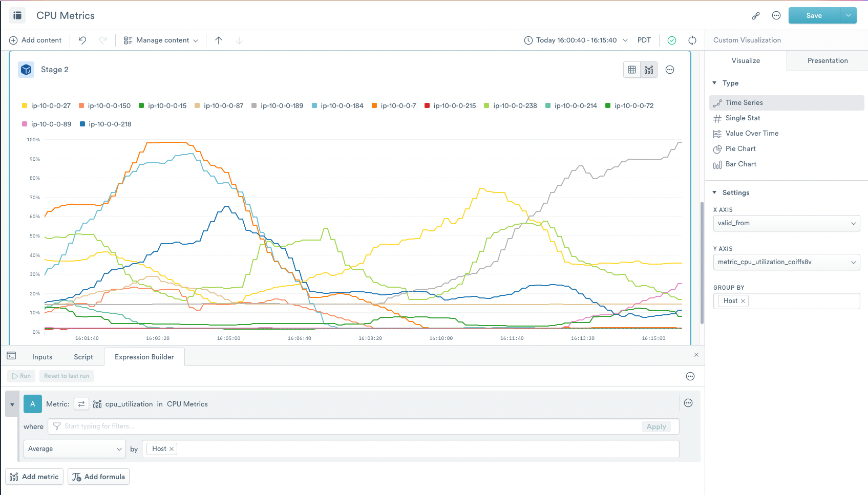Click the where filter input field
Screen dimensions: 868x495
[x=364, y=426]
